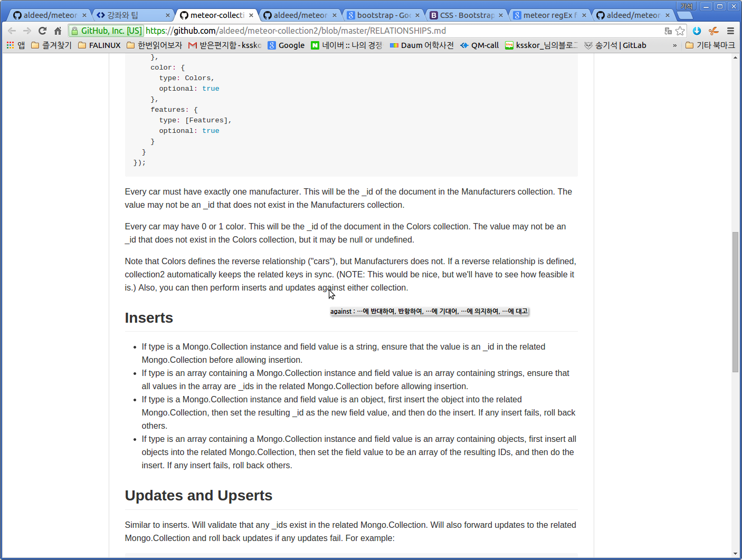Viewport: 742px width, 560px height.
Task: Open the 송기석 | GitLab bookmark
Action: pos(615,45)
